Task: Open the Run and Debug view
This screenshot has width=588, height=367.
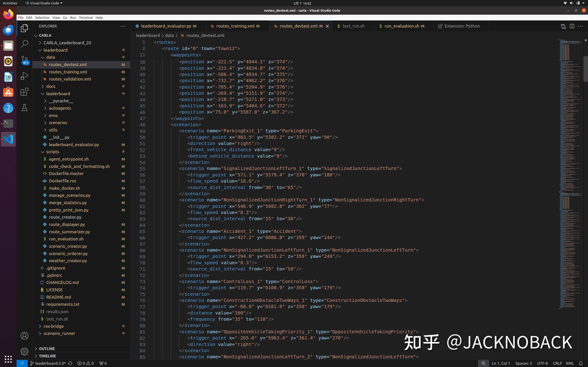Action: 24,76
